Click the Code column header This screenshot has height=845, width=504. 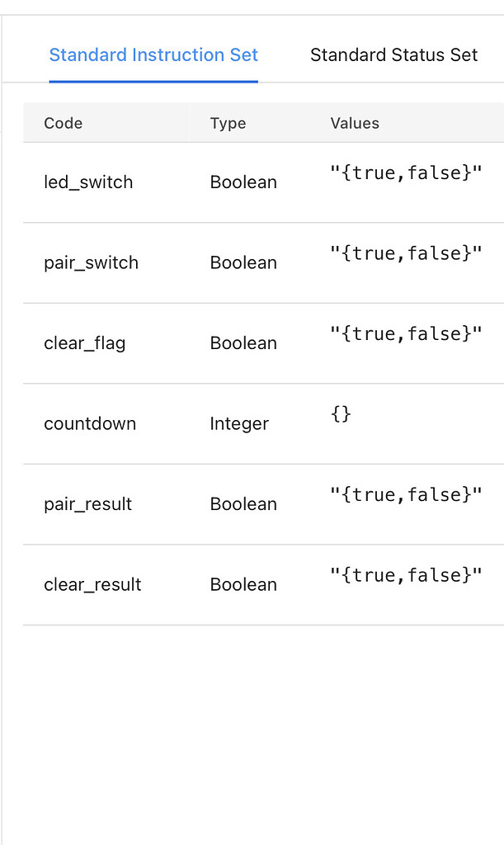pos(63,123)
